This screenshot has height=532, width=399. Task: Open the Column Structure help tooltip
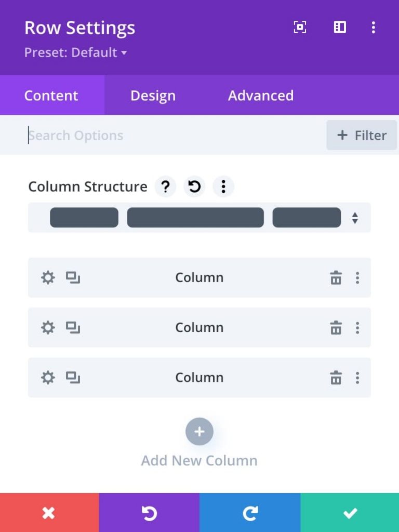coord(165,187)
